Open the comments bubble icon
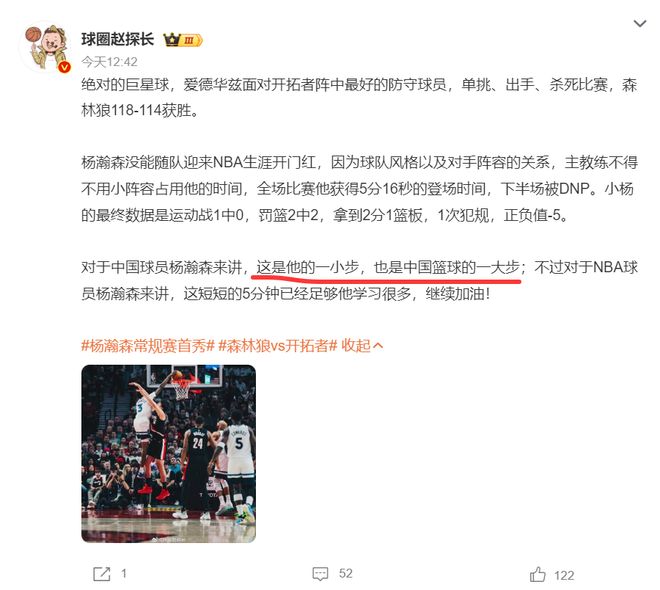 320,574
